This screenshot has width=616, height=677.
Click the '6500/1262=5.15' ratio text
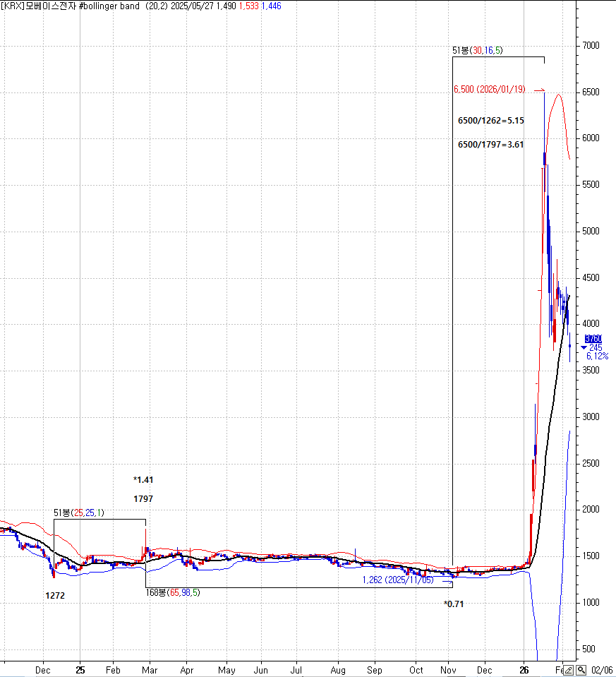[x=491, y=121]
